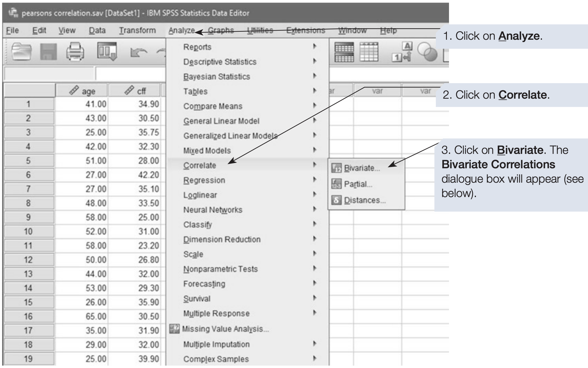Viewport: 588px width, 368px height.
Task: Click the Open data document folder icon
Action: pyautogui.click(x=21, y=52)
